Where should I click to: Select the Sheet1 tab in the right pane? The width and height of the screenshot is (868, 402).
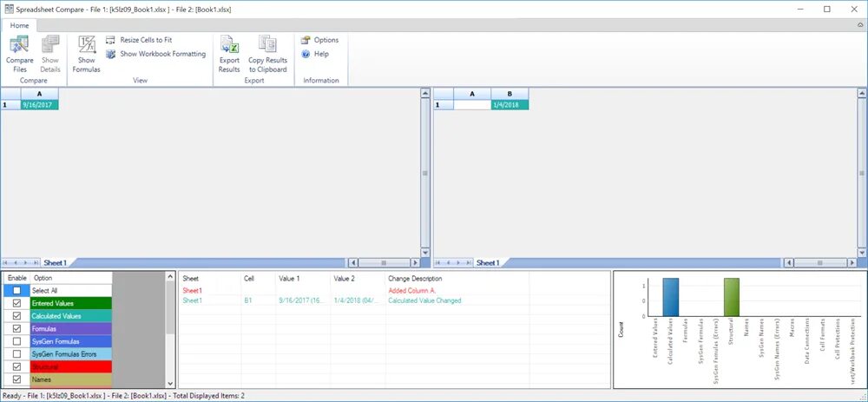coord(488,263)
